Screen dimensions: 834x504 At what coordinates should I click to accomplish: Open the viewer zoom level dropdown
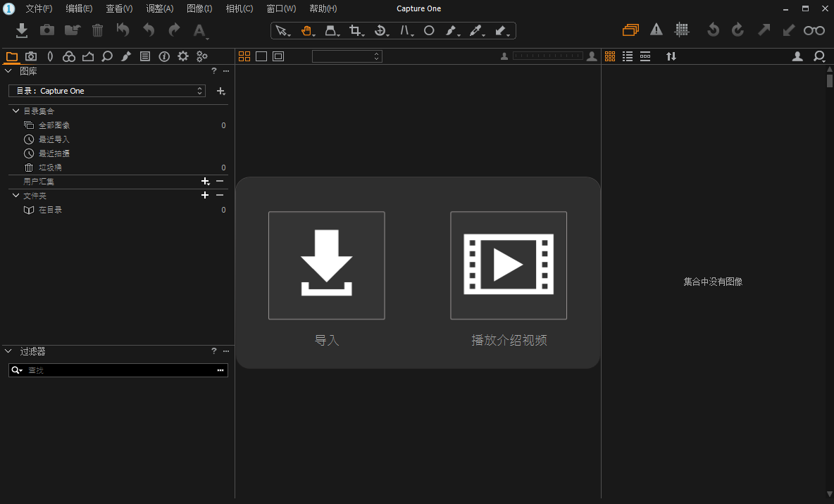[x=347, y=56]
